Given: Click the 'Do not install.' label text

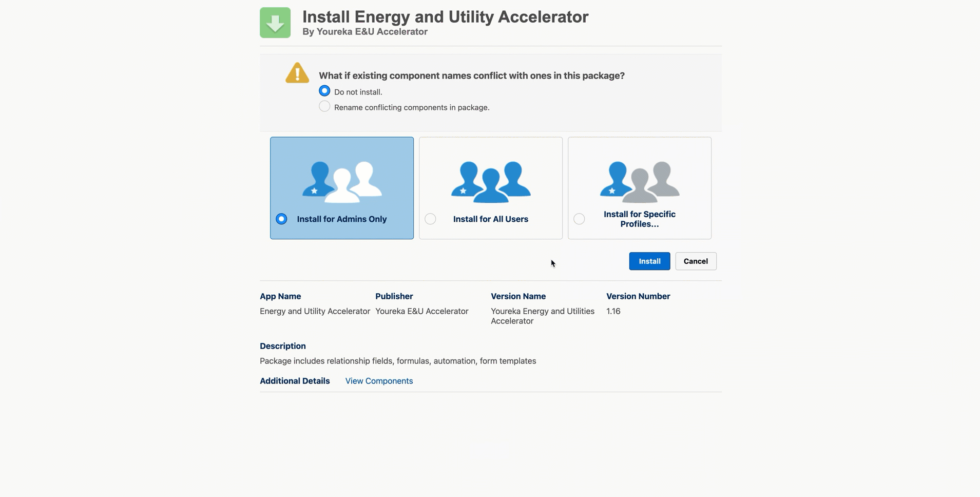Looking at the screenshot, I should (358, 92).
